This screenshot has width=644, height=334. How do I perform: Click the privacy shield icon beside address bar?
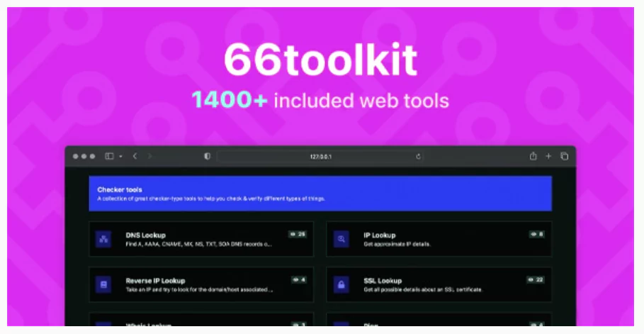click(208, 156)
